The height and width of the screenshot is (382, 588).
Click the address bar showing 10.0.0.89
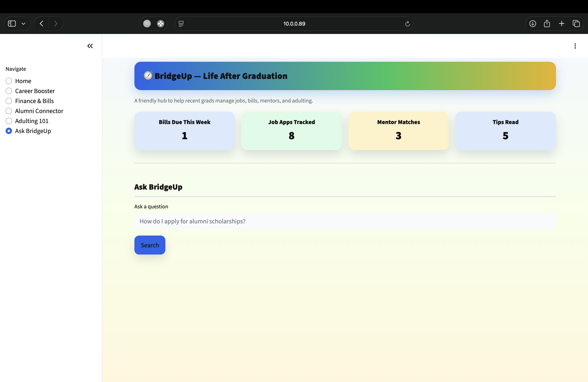[x=294, y=24]
